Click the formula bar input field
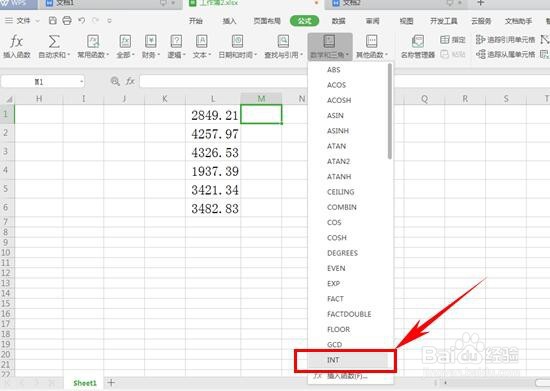The width and height of the screenshot is (550, 391). (x=344, y=81)
